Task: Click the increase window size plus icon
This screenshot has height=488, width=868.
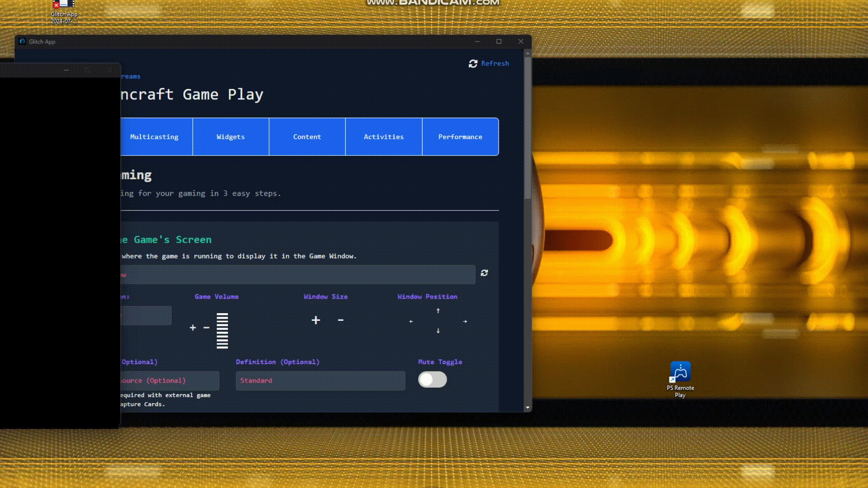Action: 316,320
